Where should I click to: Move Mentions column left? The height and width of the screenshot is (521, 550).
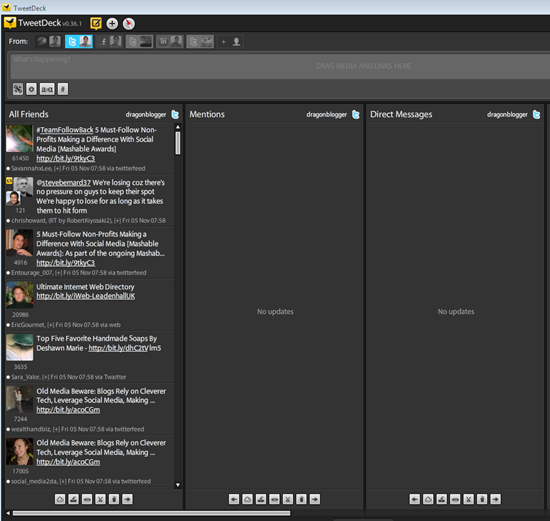(x=234, y=499)
